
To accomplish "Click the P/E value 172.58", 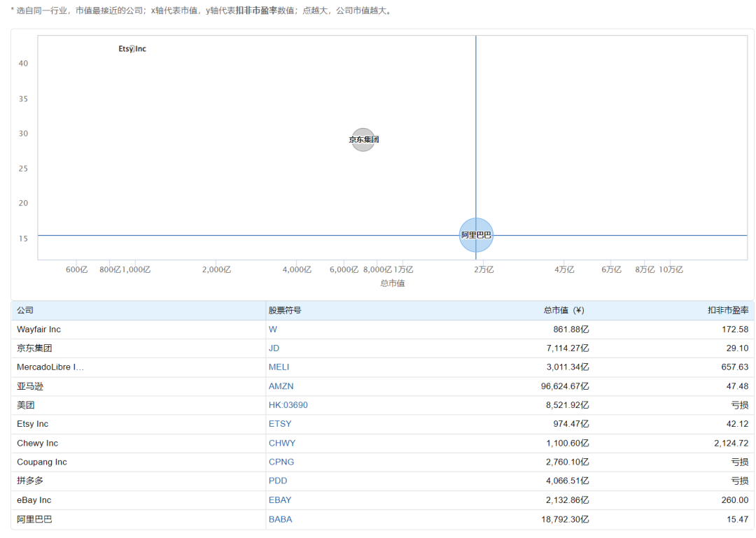I will [735, 330].
